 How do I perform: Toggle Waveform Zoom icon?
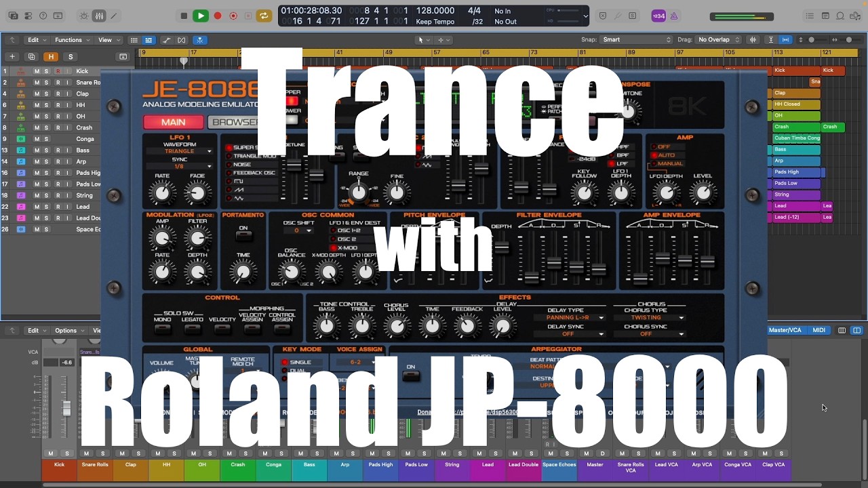(x=753, y=40)
